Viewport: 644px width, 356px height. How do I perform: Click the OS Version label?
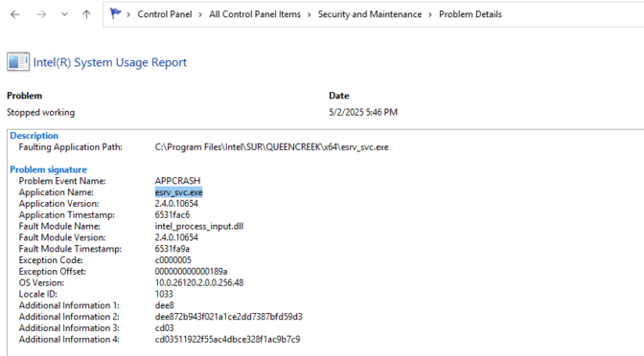pos(41,283)
